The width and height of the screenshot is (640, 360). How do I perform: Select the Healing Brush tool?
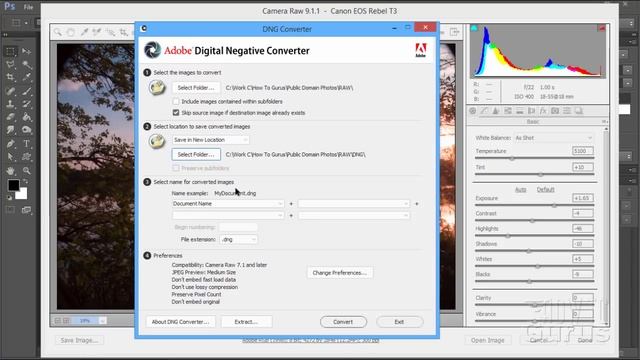[10, 91]
